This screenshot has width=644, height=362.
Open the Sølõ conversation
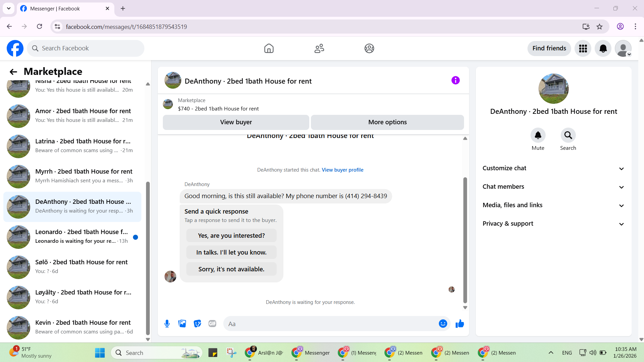pos(72,267)
